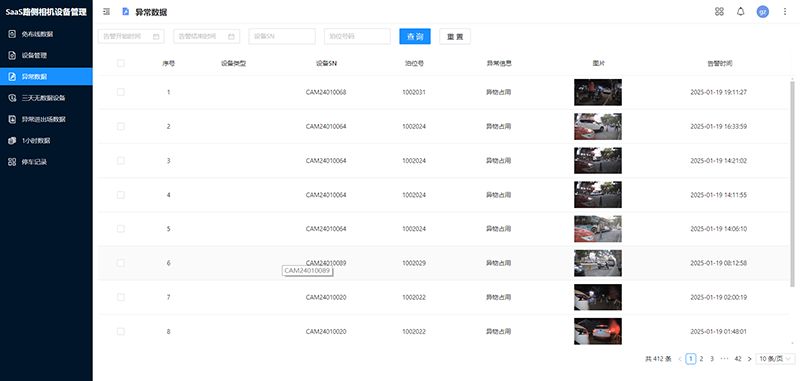Go to next page with right chevron
The width and height of the screenshot is (800, 381).
(749, 359)
